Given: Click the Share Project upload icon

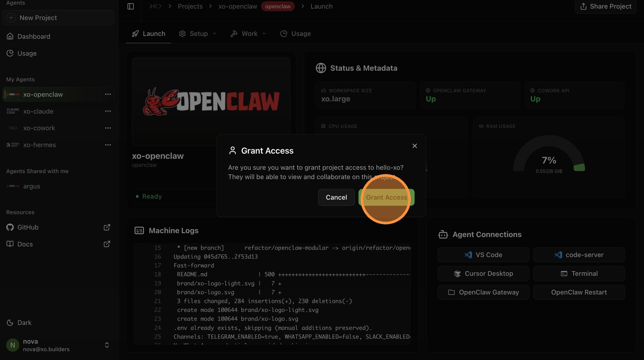Looking at the screenshot, I should [583, 6].
